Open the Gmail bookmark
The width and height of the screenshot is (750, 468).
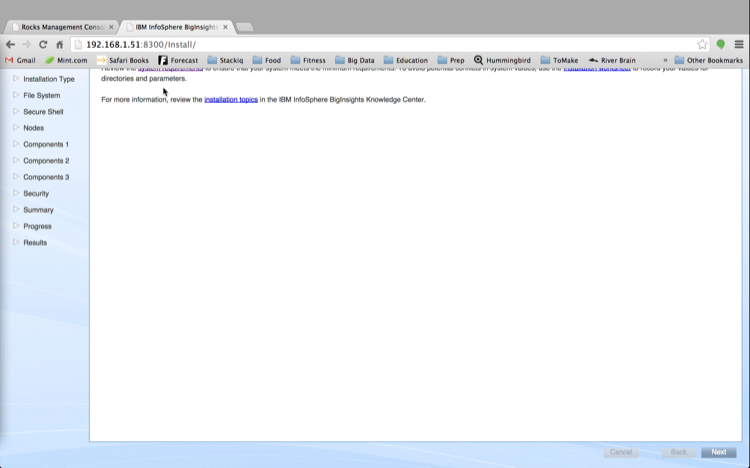pyautogui.click(x=20, y=60)
